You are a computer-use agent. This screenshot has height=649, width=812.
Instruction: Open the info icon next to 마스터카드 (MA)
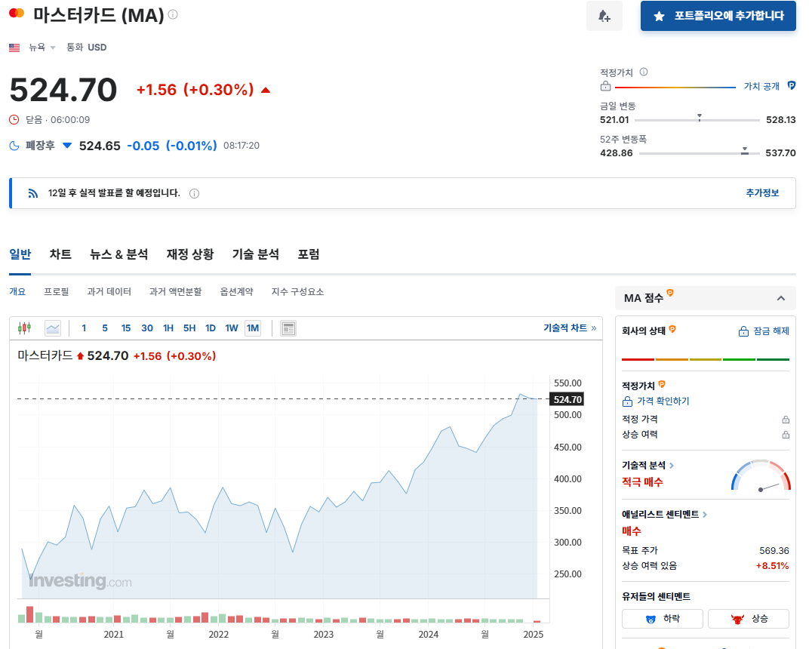point(173,14)
